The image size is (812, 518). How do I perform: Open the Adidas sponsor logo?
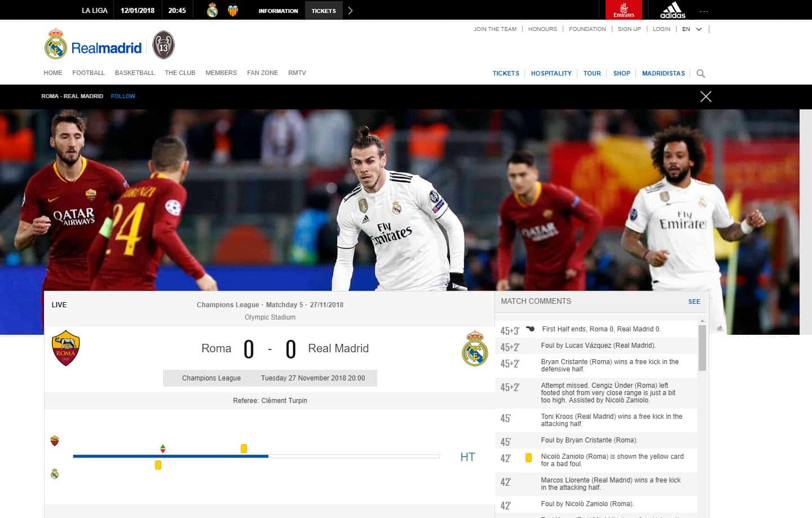coord(673,10)
